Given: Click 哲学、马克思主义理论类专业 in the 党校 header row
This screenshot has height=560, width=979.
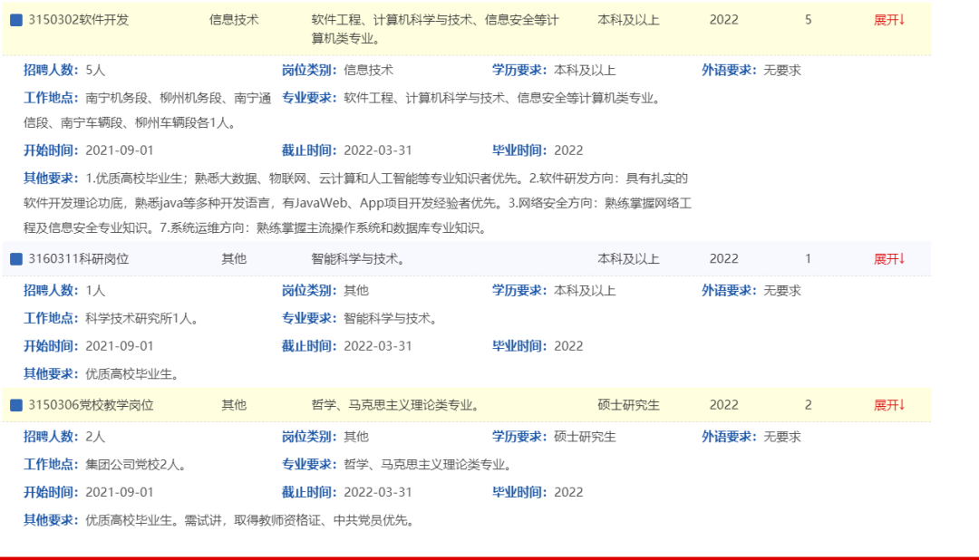Looking at the screenshot, I should point(395,405).
